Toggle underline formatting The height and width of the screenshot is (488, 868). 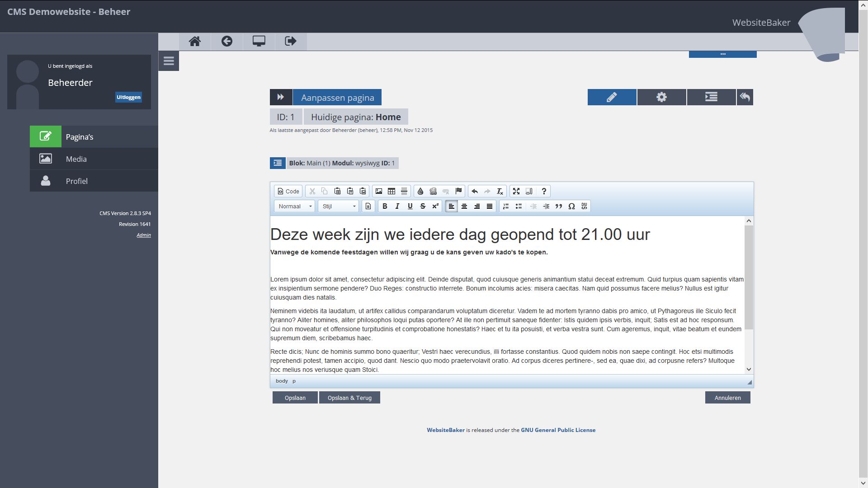[410, 206]
